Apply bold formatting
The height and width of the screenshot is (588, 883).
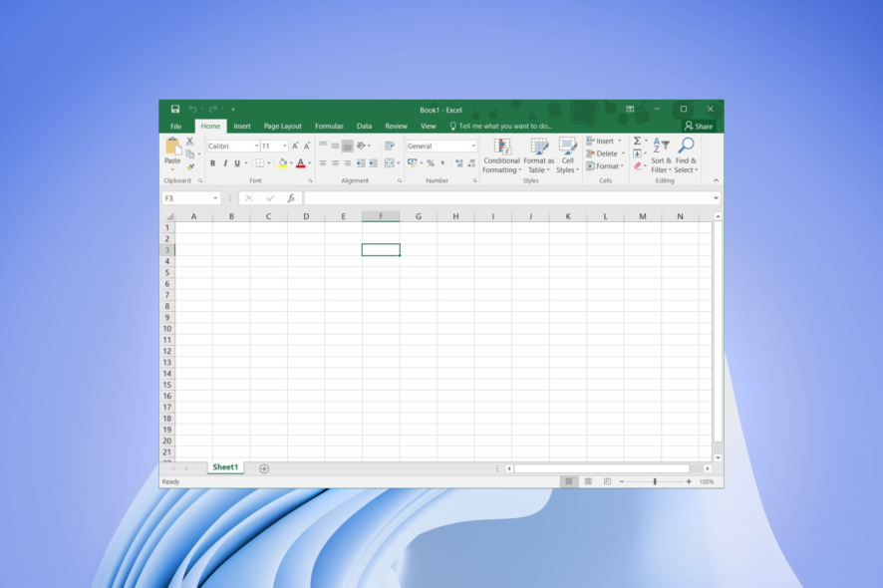pos(212,163)
